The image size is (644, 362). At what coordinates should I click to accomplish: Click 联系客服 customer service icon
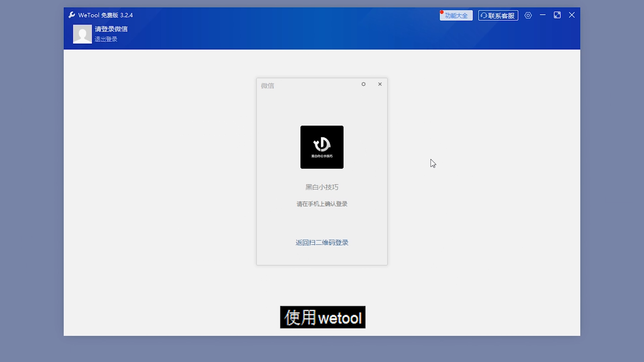[x=498, y=15]
